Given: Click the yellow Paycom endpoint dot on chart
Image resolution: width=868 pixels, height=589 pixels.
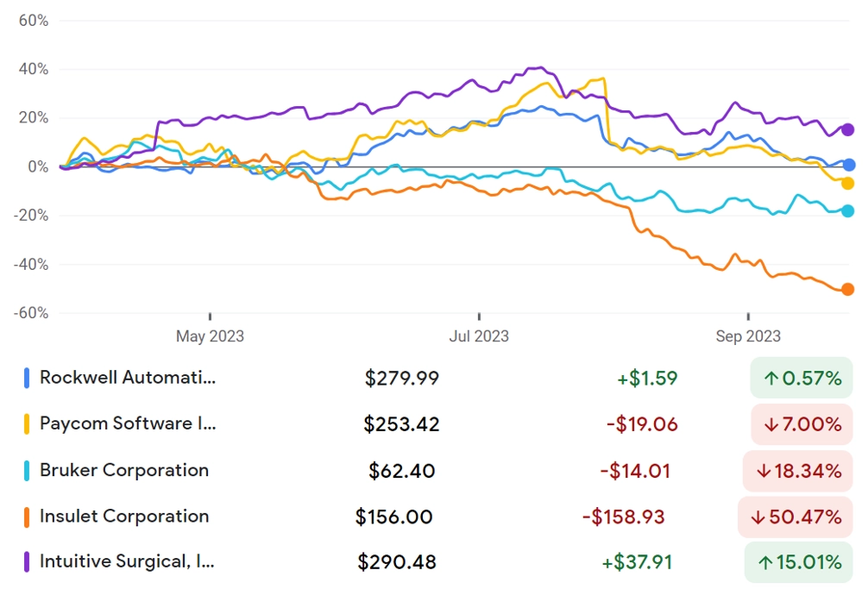Looking at the screenshot, I should tap(847, 183).
